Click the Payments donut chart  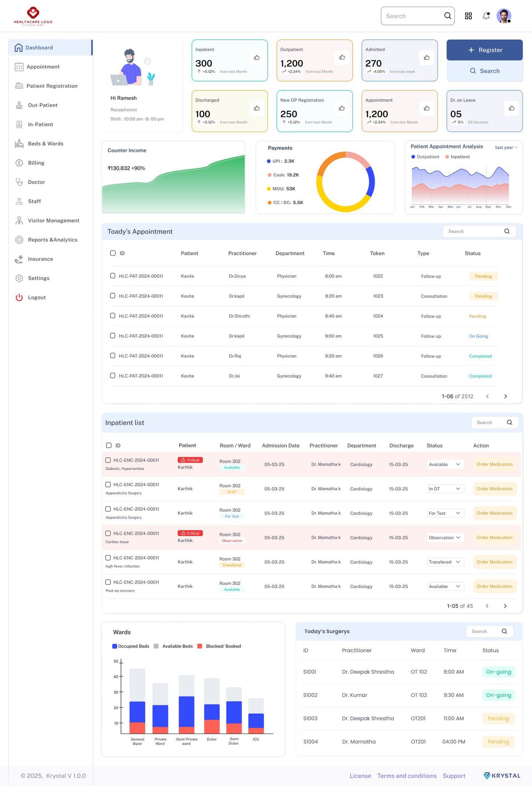(346, 182)
